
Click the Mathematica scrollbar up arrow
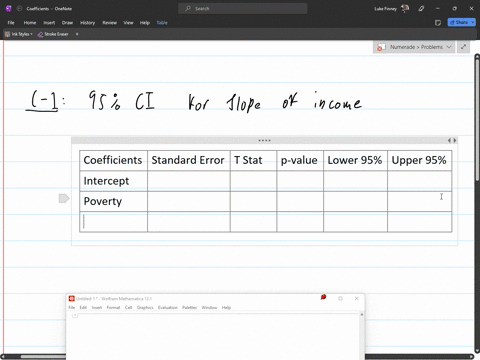362,314
